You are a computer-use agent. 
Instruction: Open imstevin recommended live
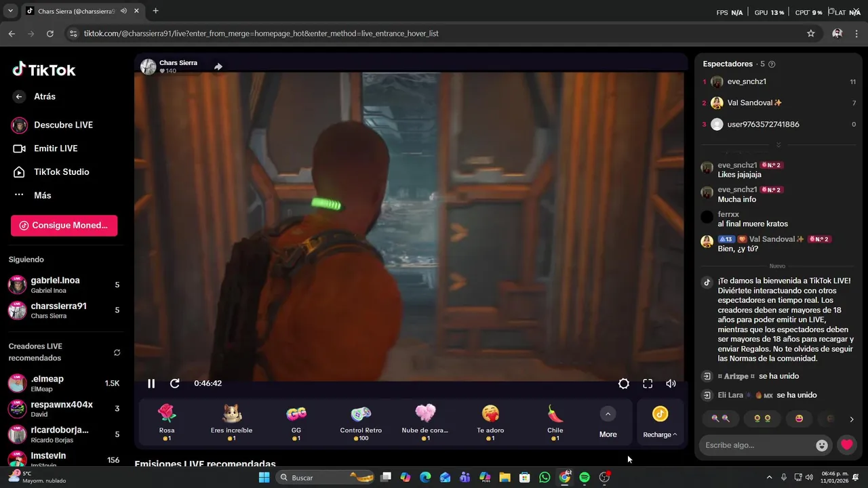pyautogui.click(x=64, y=459)
